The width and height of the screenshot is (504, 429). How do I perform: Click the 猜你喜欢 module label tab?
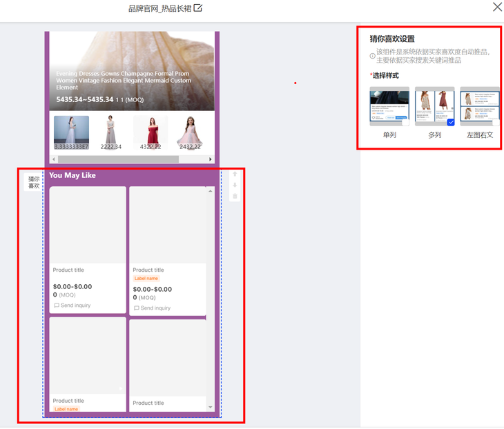point(34,182)
